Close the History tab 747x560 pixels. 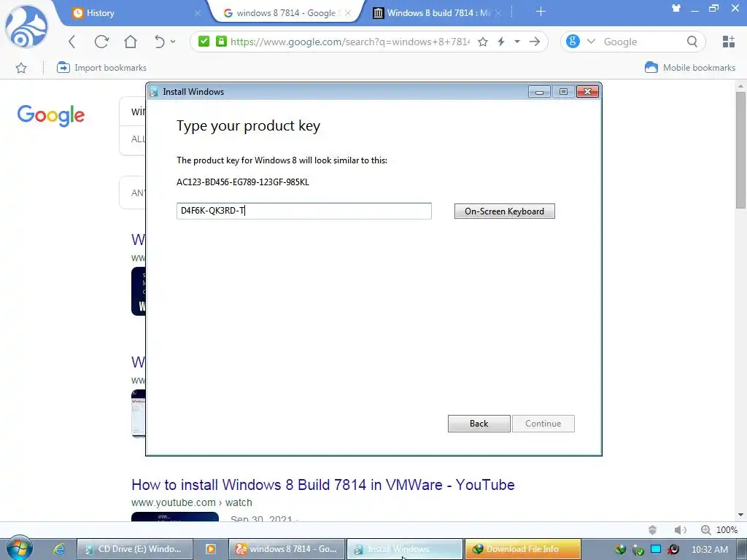tap(198, 13)
